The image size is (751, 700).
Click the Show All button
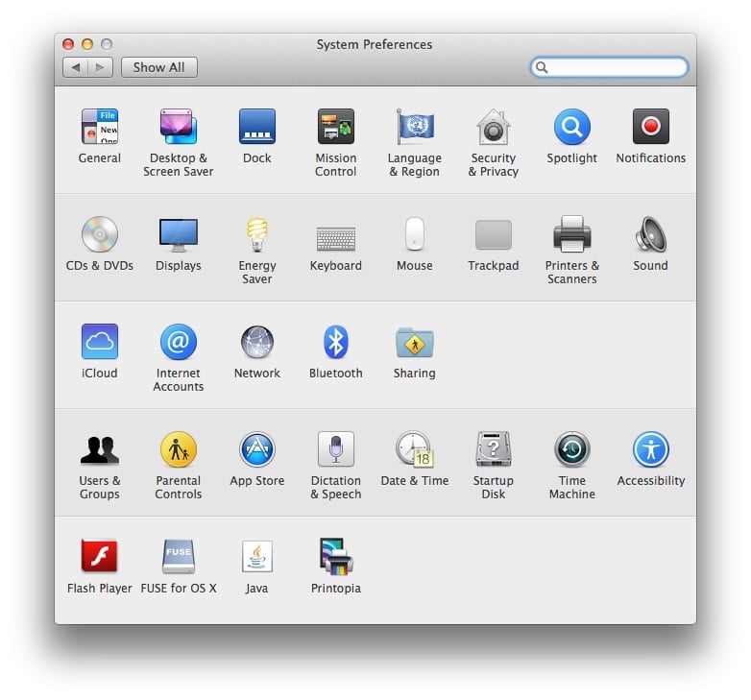tap(159, 67)
